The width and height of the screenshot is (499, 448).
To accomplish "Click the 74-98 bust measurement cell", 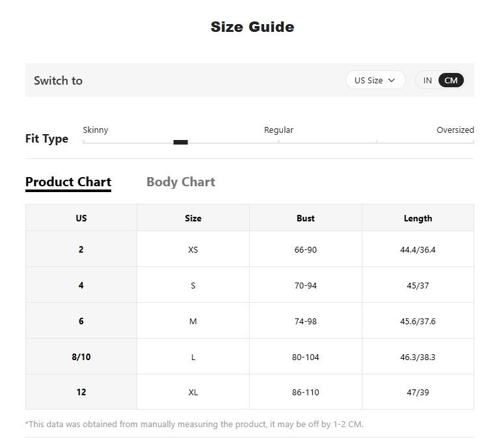I will [x=306, y=321].
